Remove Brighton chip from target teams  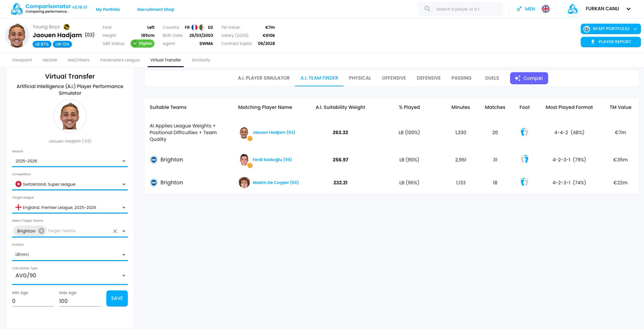tap(41, 230)
